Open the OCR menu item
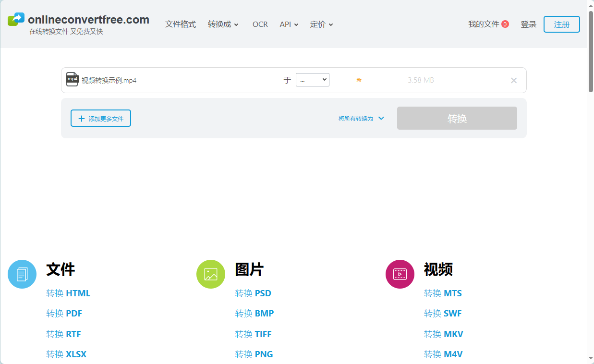Viewport: 594px width, 364px height. click(260, 24)
